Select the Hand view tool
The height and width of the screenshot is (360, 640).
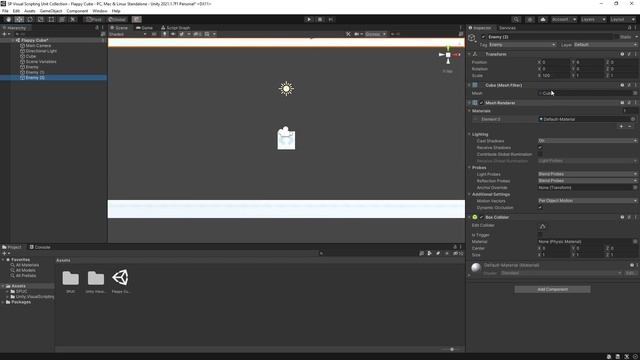8,19
